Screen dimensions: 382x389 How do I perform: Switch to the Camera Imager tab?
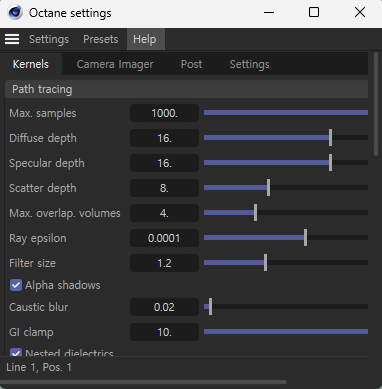tap(115, 64)
